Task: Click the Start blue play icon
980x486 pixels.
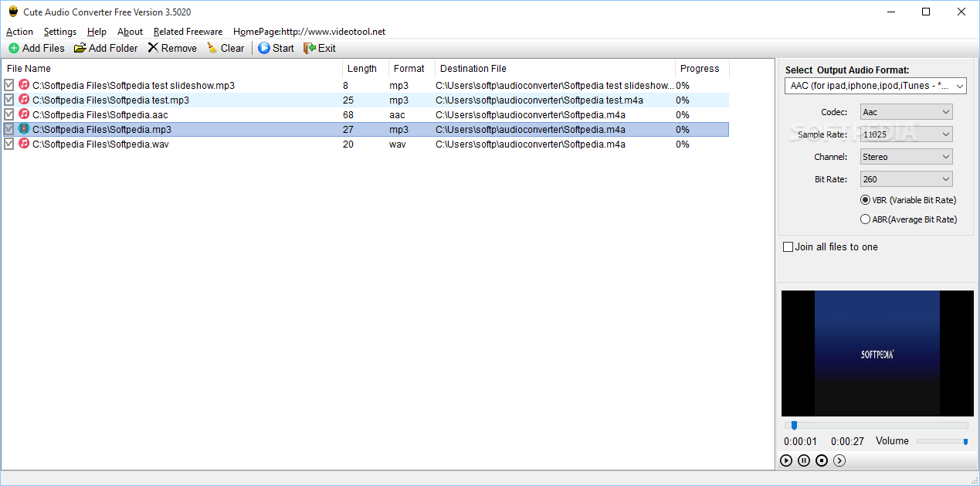Action: coord(264,48)
